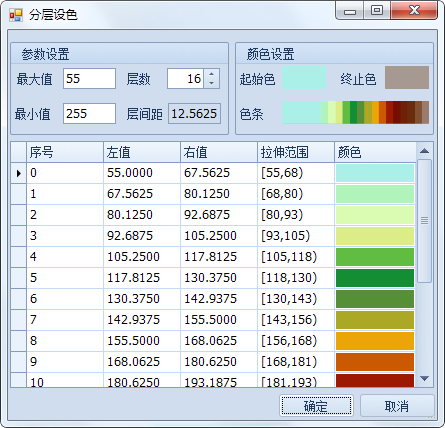The height and width of the screenshot is (428, 445).
Task: Open the 终止色 end color swatch
Action: pos(407,78)
